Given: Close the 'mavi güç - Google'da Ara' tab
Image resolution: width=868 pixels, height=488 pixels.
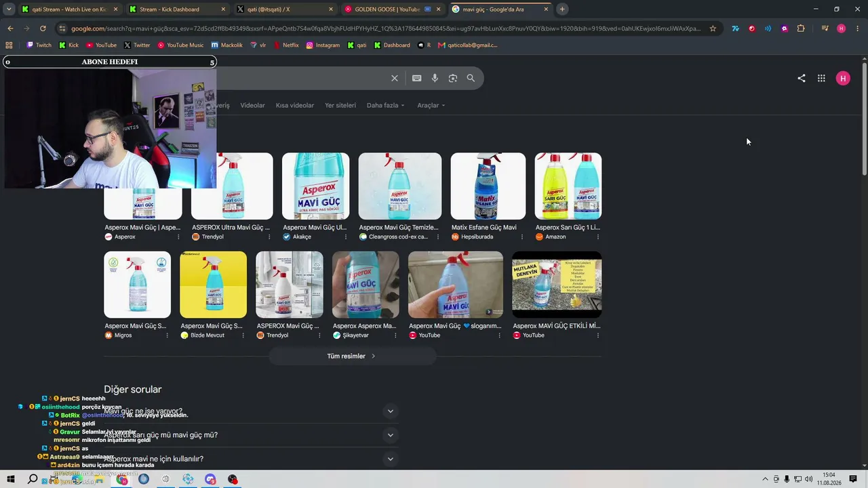Looking at the screenshot, I should 546,9.
